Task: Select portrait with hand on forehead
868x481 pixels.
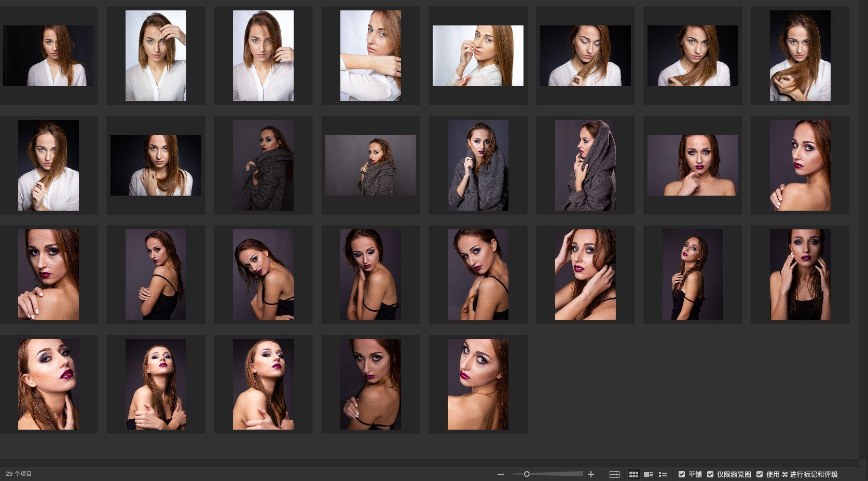Action: (x=156, y=56)
